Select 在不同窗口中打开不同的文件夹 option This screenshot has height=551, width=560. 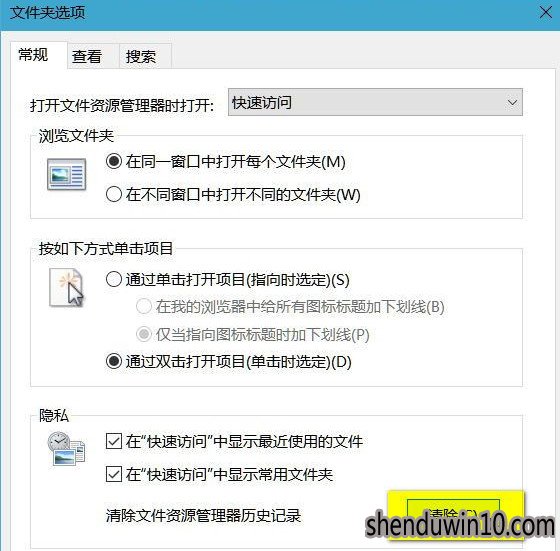pos(114,195)
